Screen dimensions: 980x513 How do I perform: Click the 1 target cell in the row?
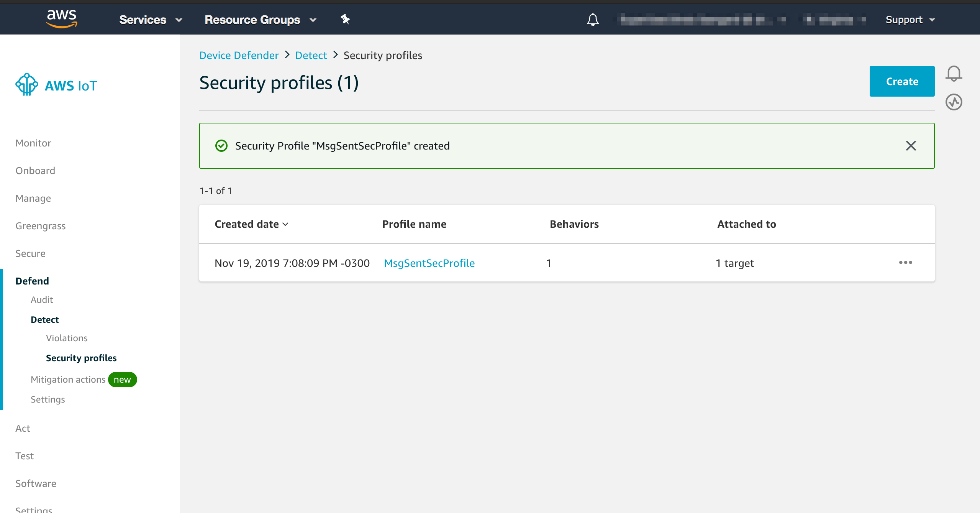pyautogui.click(x=734, y=263)
